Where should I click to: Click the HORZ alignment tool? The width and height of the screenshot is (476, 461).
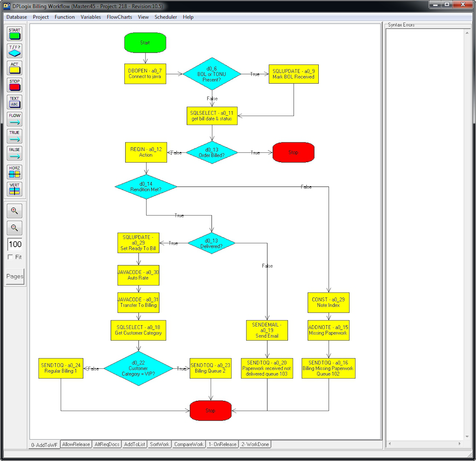coord(15,172)
